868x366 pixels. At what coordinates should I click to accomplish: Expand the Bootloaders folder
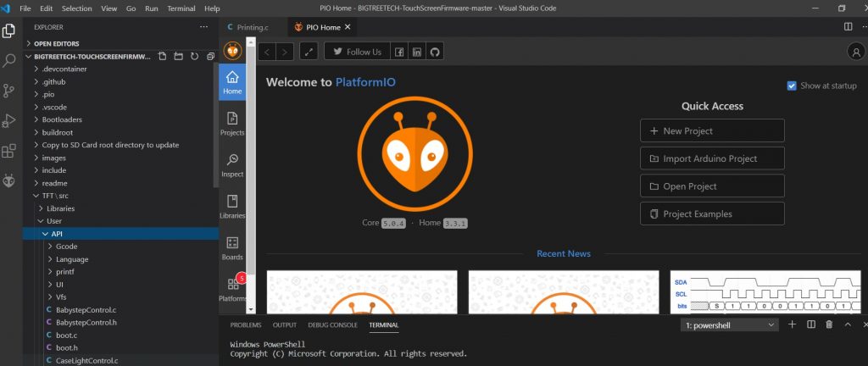(119, 119)
